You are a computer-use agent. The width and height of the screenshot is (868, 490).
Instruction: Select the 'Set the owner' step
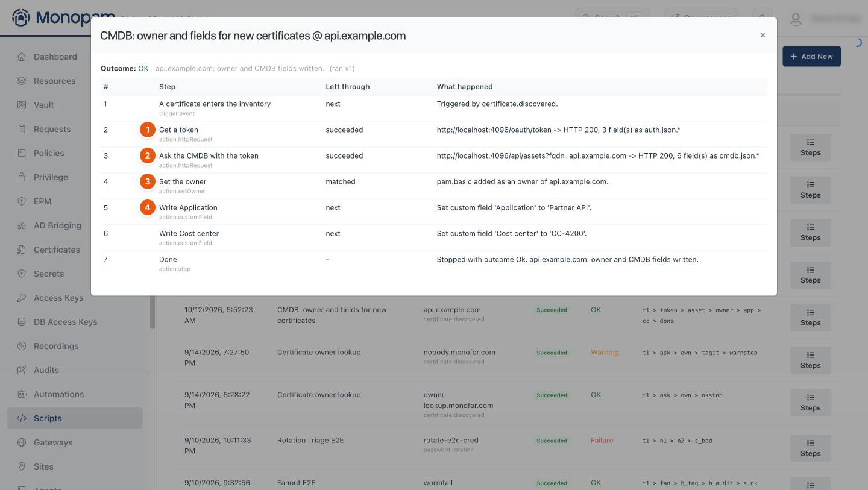183,181
